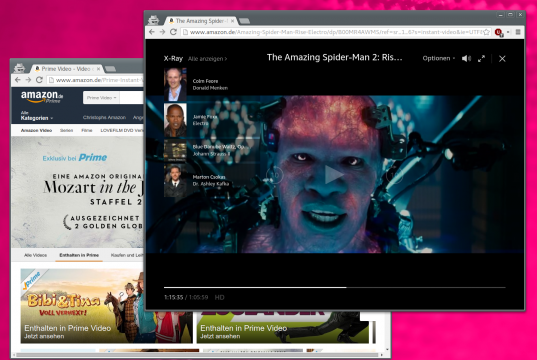Click the movie title The Amazing Spider-Man 2
537x360 pixels.
point(335,57)
